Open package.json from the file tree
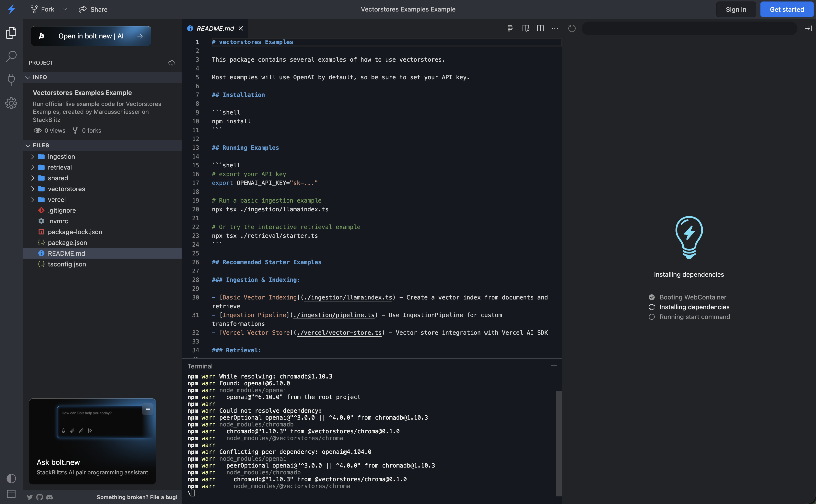The height and width of the screenshot is (504, 816). click(67, 243)
